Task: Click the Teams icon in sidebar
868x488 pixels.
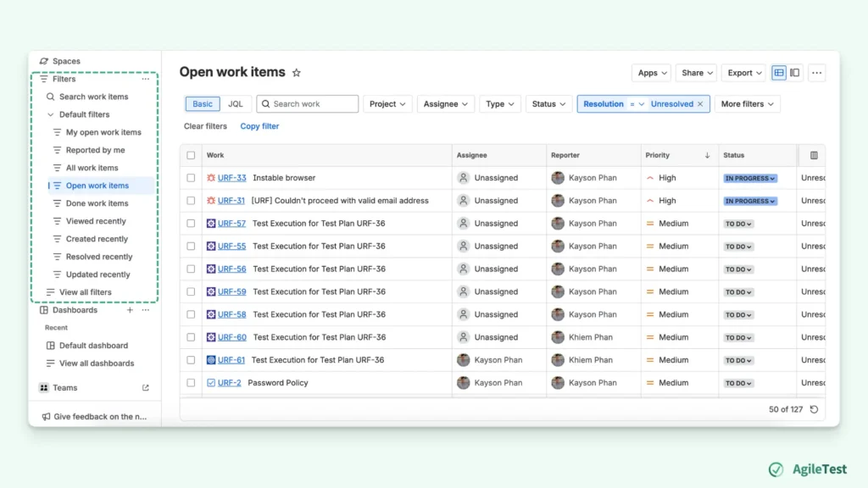Action: pyautogui.click(x=44, y=388)
